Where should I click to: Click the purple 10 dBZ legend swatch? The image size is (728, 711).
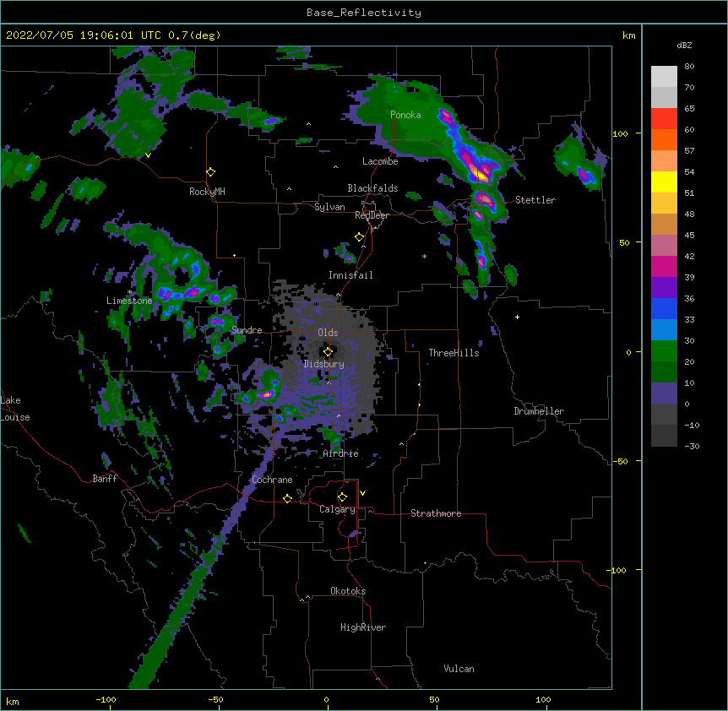pyautogui.click(x=664, y=393)
